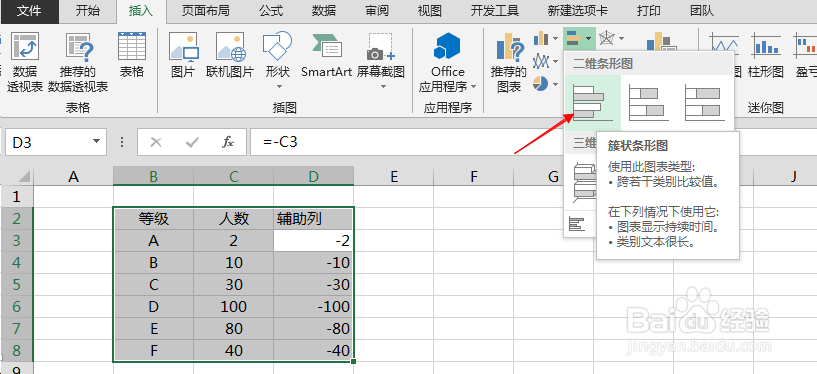
Task: Select the cell containing -80
Action: pos(313,329)
